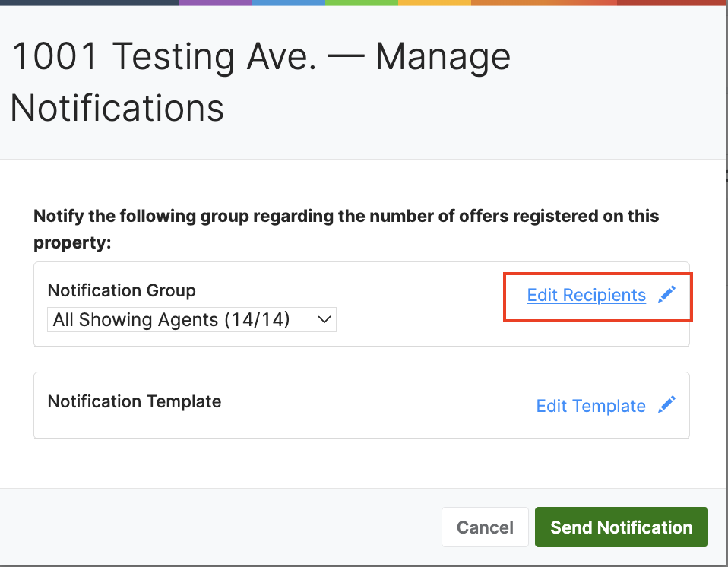The height and width of the screenshot is (567, 728).
Task: Click the 1001 Testing Ave. dialog title
Action: pyautogui.click(x=260, y=82)
